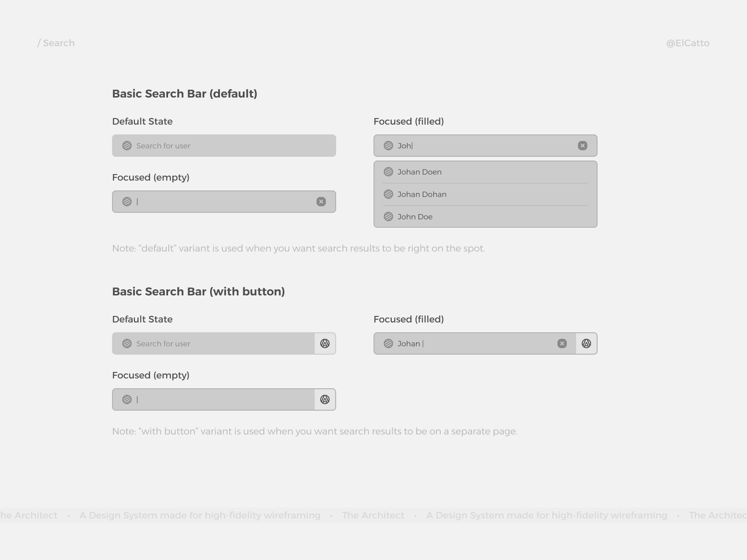The width and height of the screenshot is (747, 560).
Task: Clear the "Joh" search field text
Action: tap(583, 146)
